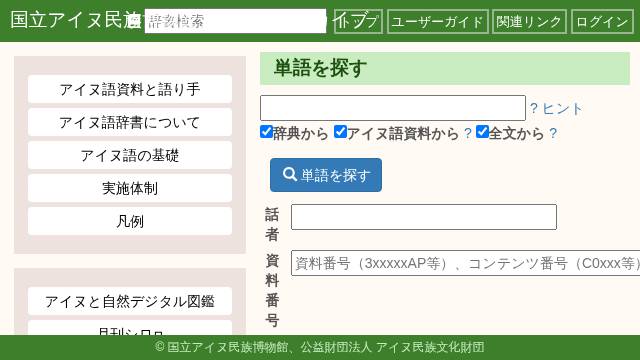Image resolution: width=640 pixels, height=360 pixels.
Task: Click the 話者 input field
Action: tap(424, 217)
